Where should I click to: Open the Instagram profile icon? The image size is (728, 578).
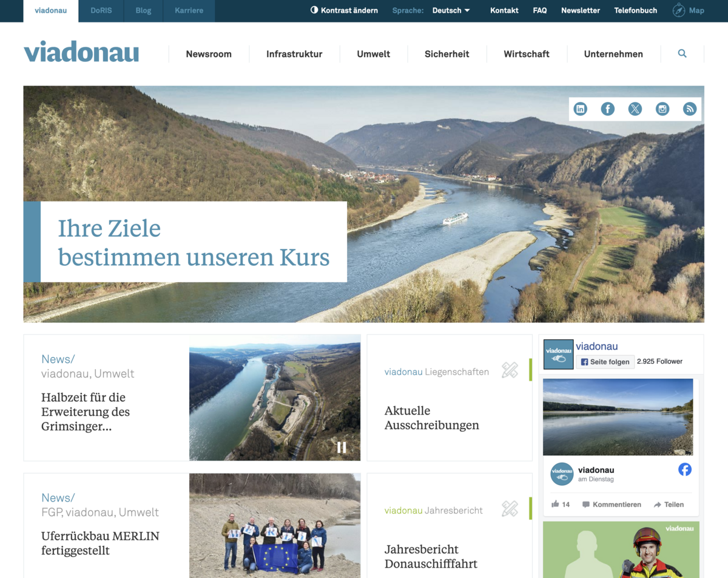click(662, 109)
